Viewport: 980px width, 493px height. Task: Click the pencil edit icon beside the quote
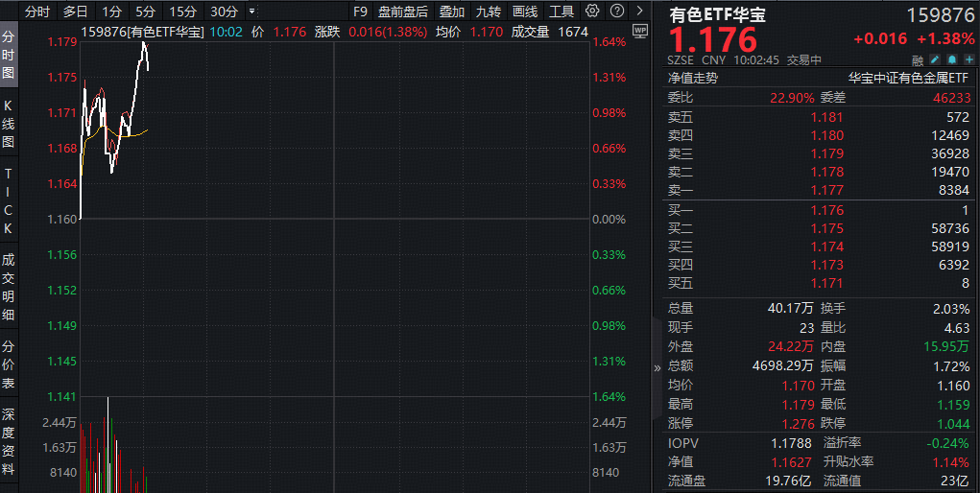tap(934, 59)
